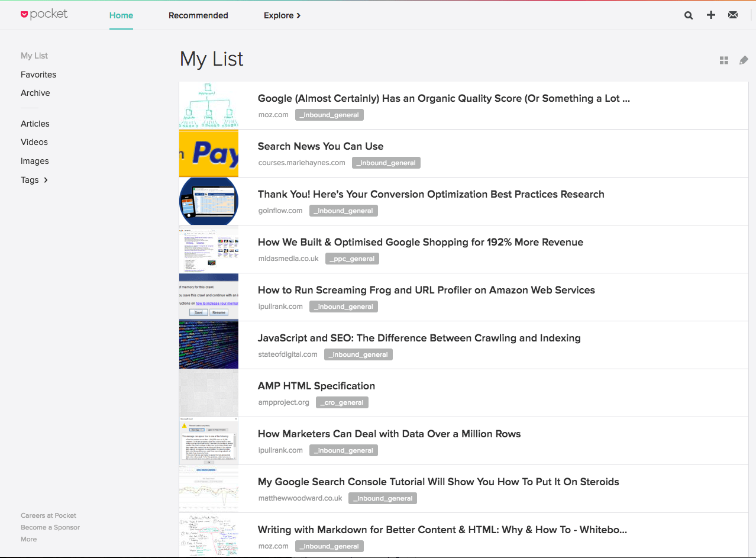This screenshot has width=756, height=558.
Task: Click _inbound_general tag on first moz.com article
Action: (x=329, y=115)
